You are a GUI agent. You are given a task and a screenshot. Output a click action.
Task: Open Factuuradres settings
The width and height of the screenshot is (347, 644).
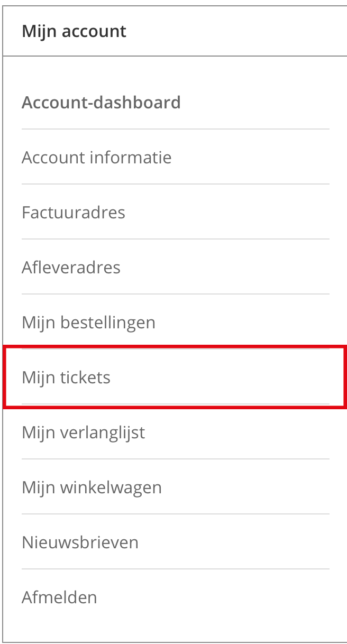[x=74, y=212]
